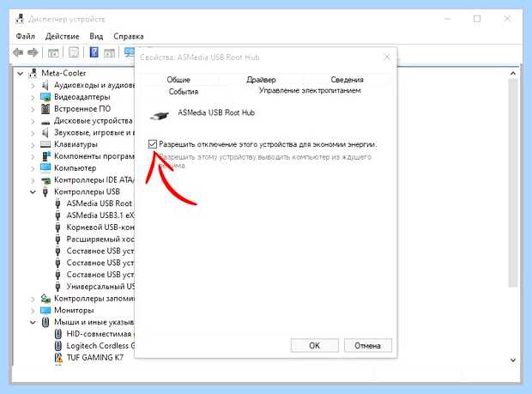Image resolution: width=532 pixels, height=394 pixels.
Task: Switch to the Драйвер tab
Action: (x=261, y=80)
